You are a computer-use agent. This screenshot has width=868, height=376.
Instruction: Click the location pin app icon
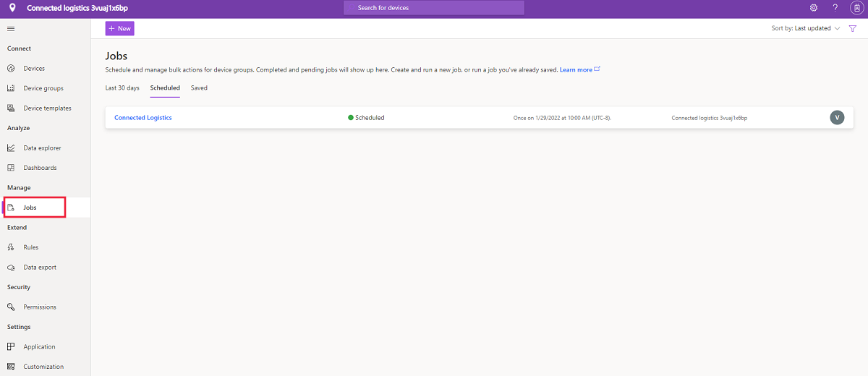[x=12, y=8]
